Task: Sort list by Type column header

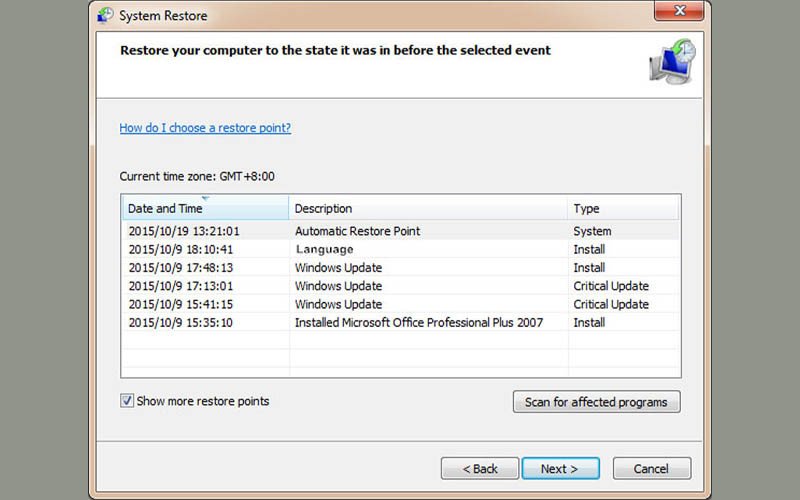Action: click(622, 209)
